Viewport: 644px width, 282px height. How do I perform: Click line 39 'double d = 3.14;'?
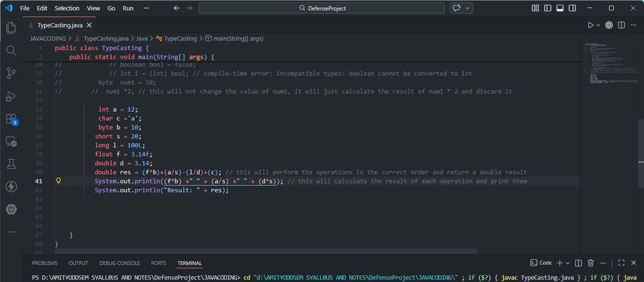tap(124, 163)
